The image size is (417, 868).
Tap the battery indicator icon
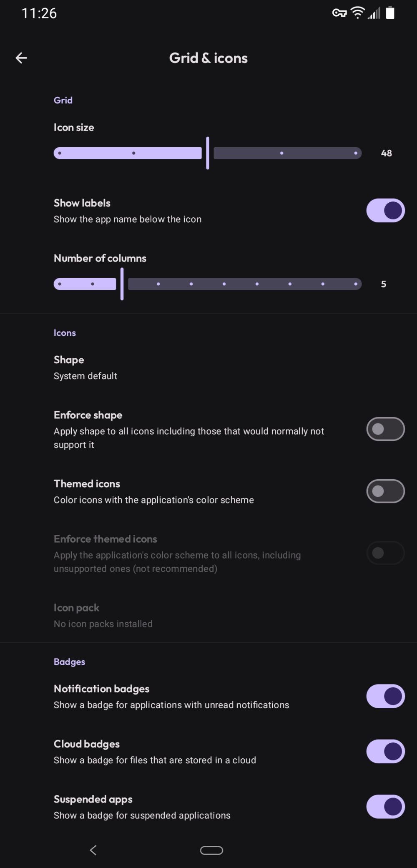tap(391, 13)
